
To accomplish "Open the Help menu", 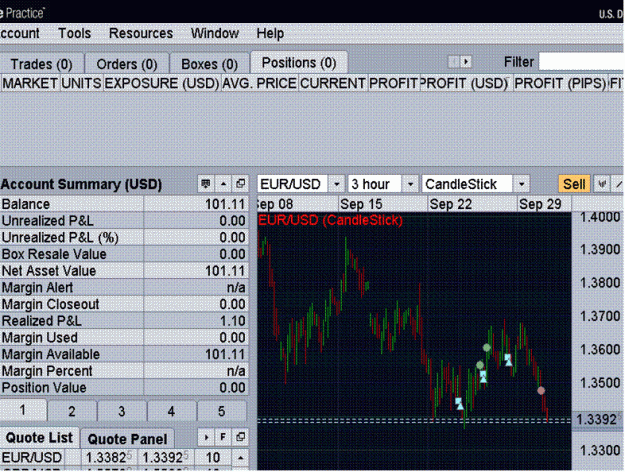I will coord(270,33).
